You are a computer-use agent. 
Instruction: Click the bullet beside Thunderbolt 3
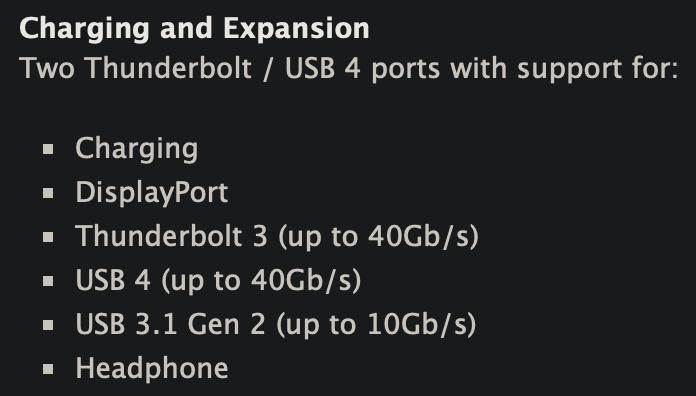pyautogui.click(x=48, y=237)
